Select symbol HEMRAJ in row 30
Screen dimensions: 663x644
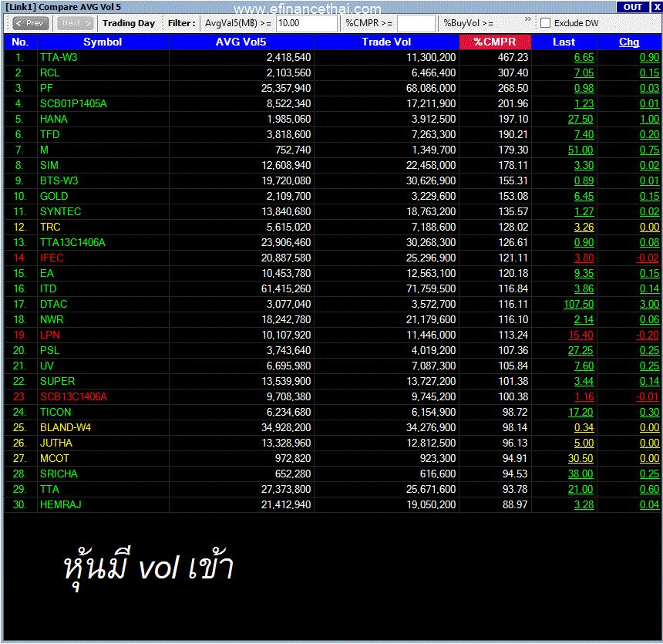click(61, 505)
